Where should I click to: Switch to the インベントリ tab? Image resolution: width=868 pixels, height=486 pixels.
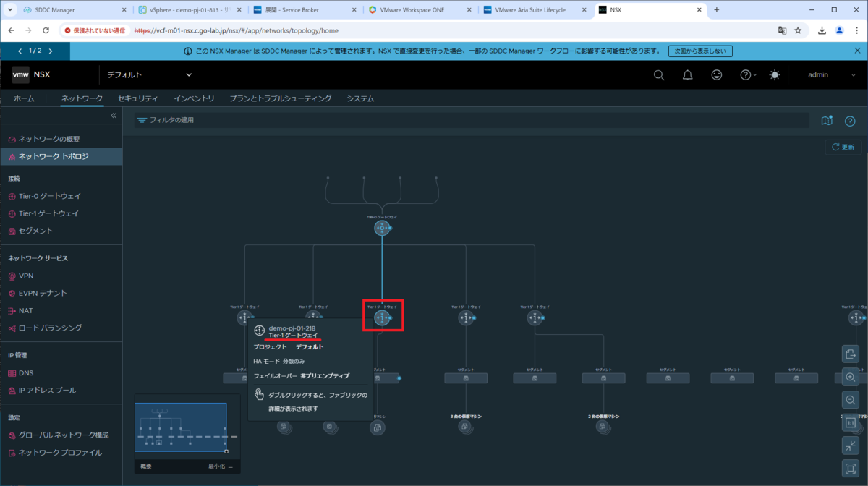pyautogui.click(x=194, y=98)
